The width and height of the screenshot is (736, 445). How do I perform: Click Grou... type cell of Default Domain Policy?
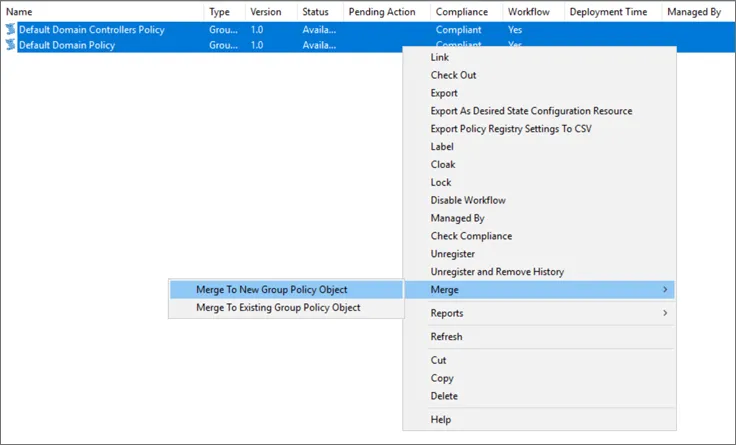coord(223,45)
